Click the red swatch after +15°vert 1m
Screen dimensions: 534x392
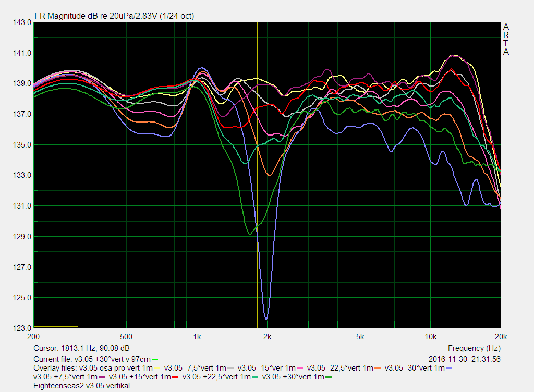point(175,377)
